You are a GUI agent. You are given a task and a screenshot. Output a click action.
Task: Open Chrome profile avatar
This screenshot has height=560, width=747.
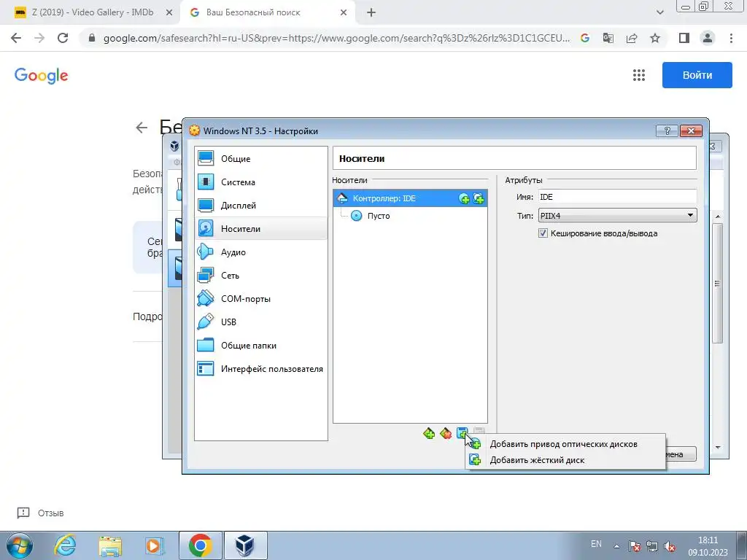point(708,38)
